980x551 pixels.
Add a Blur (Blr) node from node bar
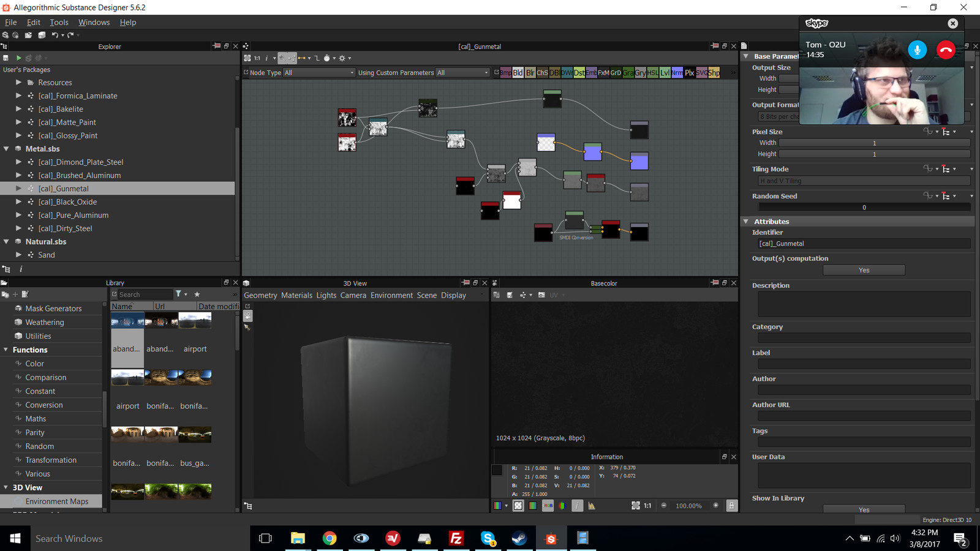[530, 73]
